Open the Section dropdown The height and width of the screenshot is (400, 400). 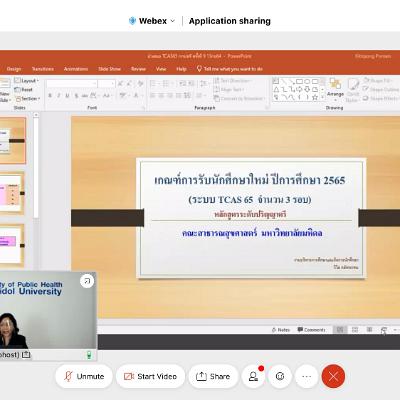(28, 99)
